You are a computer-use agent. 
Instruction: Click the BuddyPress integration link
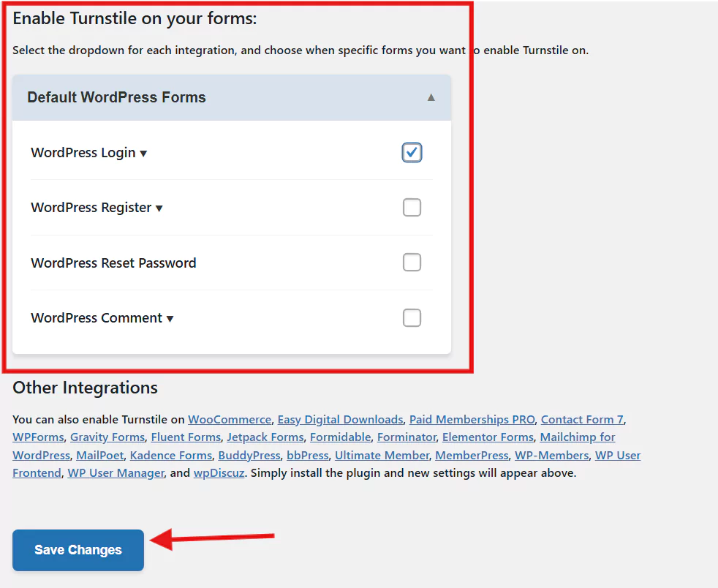tap(249, 456)
